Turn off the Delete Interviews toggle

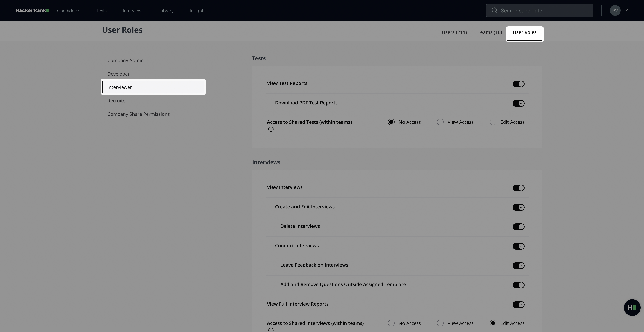pos(518,227)
